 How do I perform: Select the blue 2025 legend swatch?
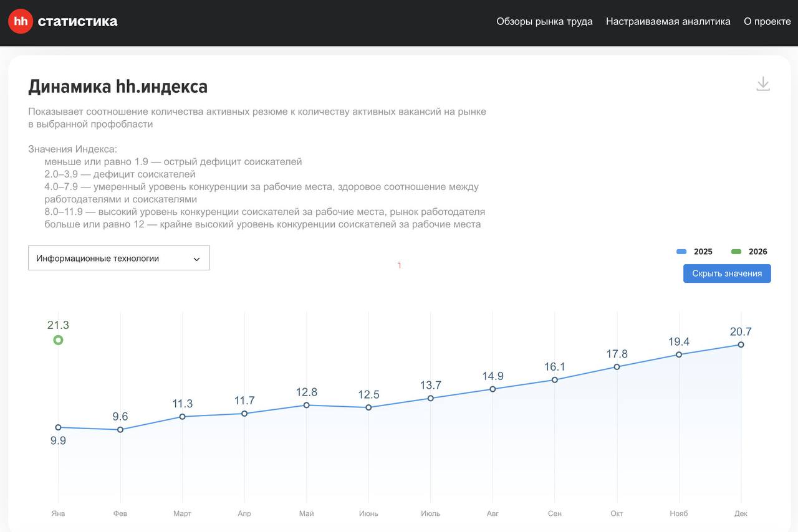681,252
